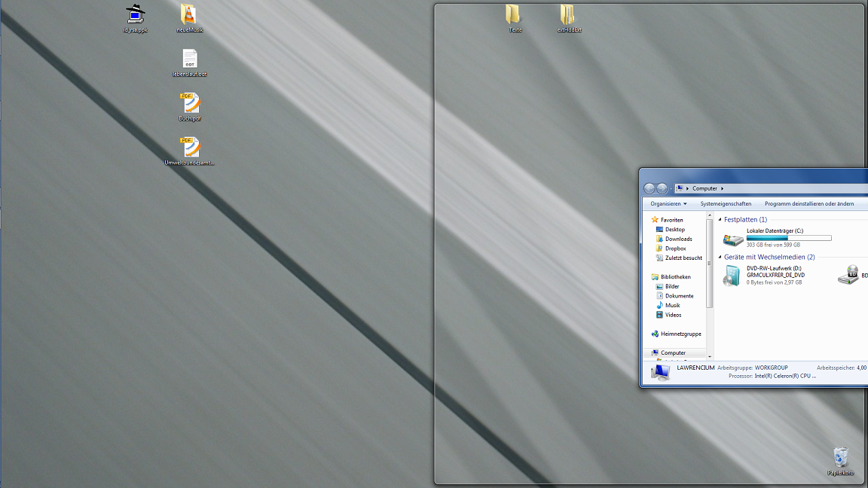Screen dimensions: 868x488
Task: Click the navigation pane scrollbar down arrow
Action: (710, 355)
